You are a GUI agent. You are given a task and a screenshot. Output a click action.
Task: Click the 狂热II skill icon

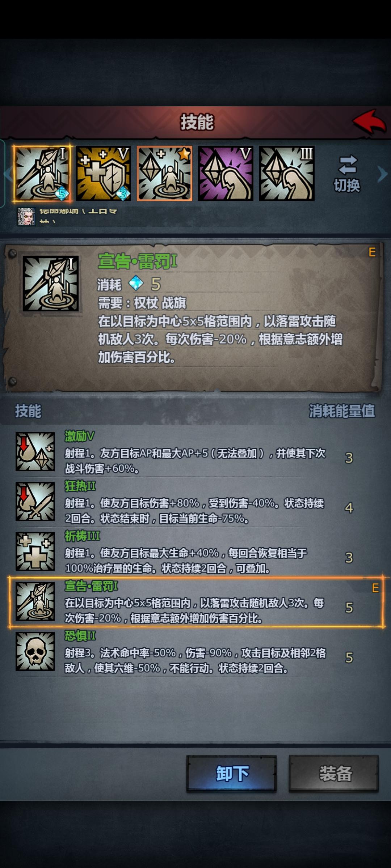pyautogui.click(x=35, y=502)
